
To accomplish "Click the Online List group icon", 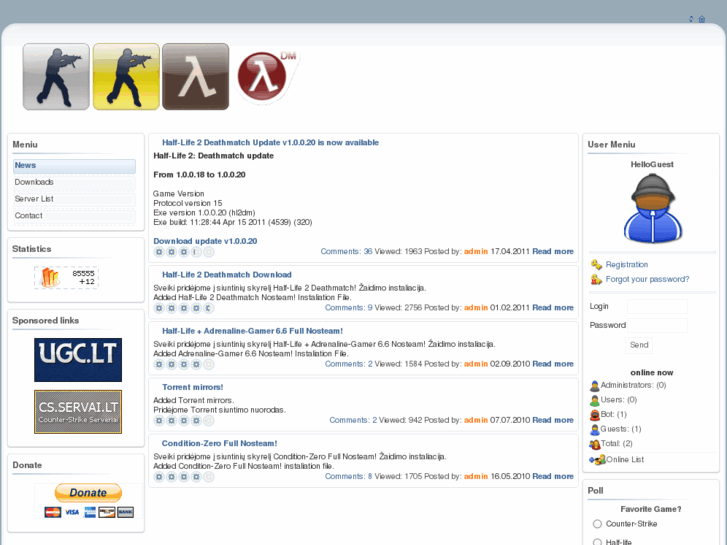I will [597, 460].
